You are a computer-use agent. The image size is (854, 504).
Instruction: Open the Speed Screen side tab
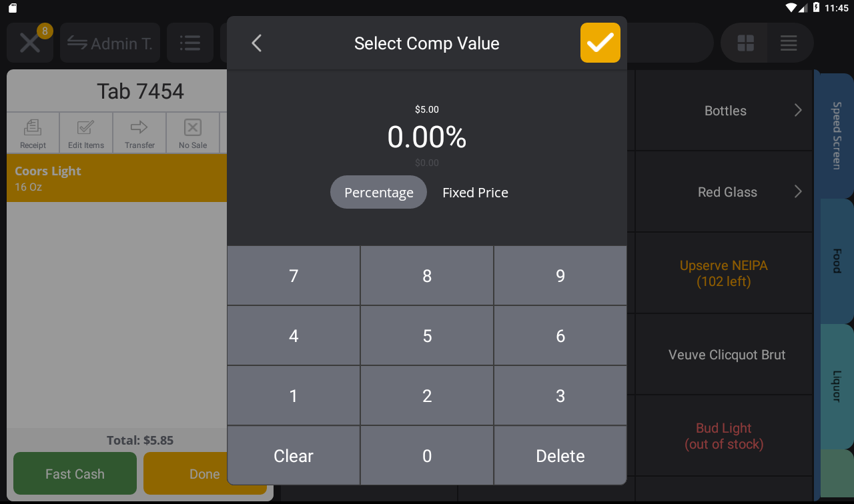point(836,135)
